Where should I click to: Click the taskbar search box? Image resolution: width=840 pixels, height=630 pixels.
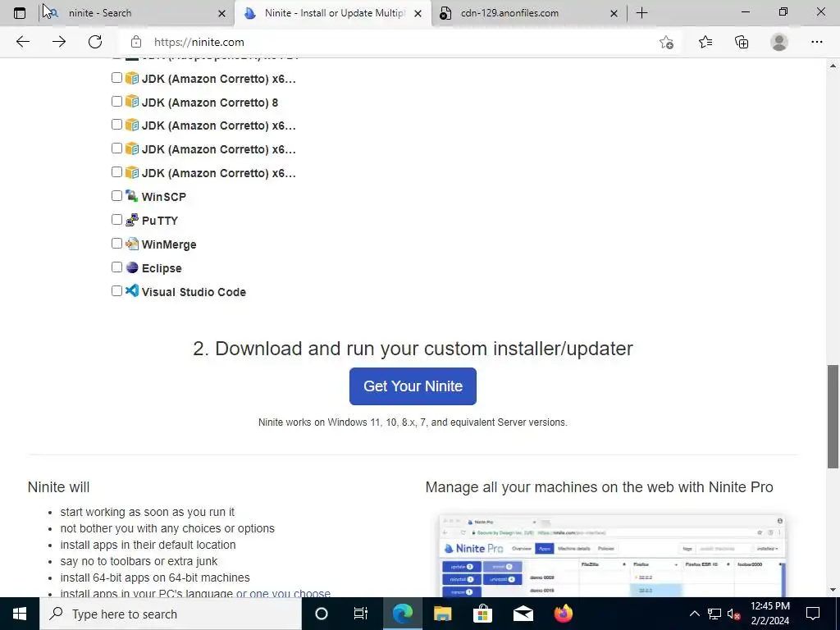tap(171, 614)
